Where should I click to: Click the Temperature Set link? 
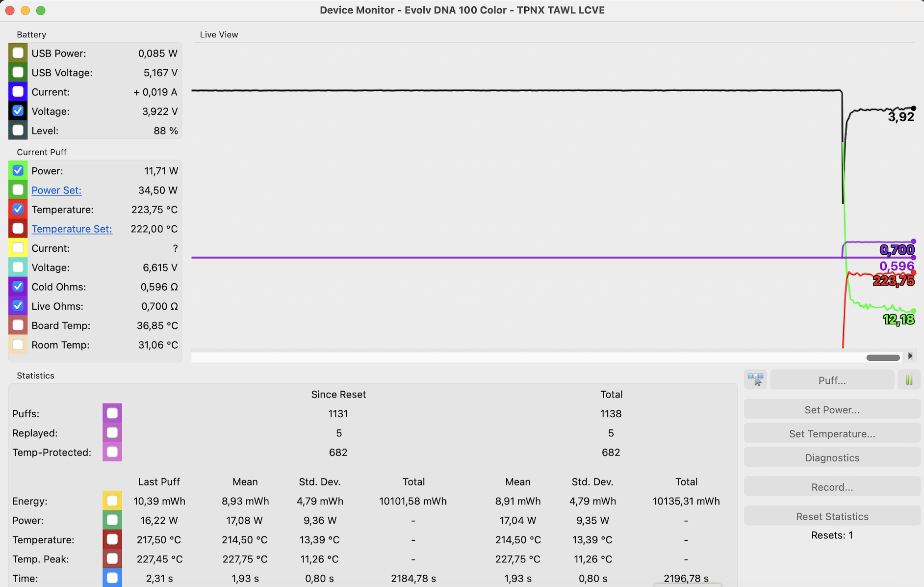pos(72,229)
